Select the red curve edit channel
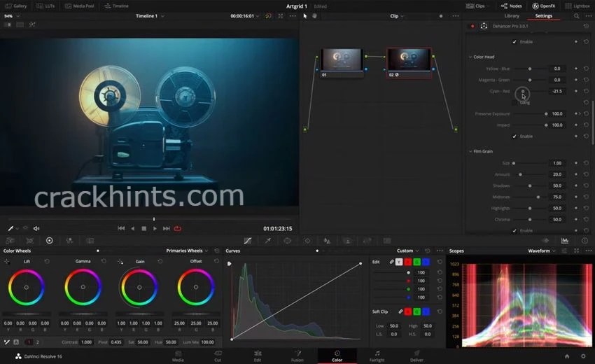This screenshot has width=595, height=364. pos(408,262)
